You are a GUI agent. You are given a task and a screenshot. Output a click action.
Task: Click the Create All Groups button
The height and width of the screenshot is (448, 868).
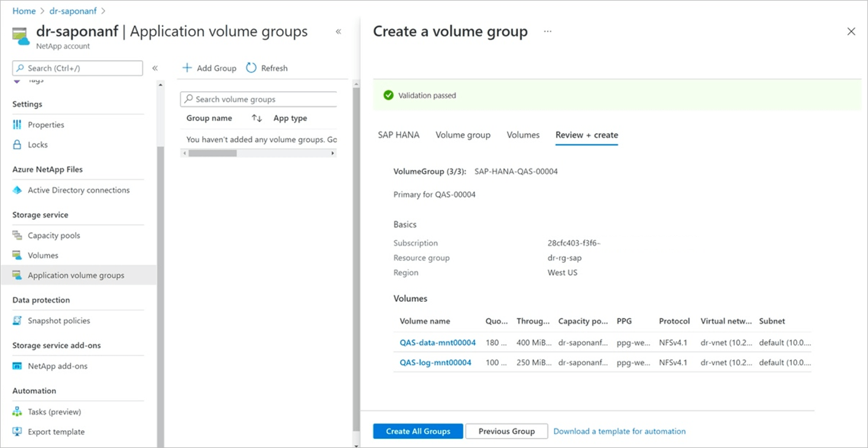click(417, 431)
